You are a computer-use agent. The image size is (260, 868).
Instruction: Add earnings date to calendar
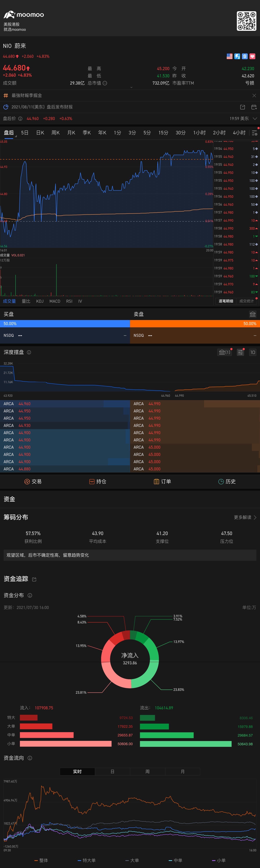point(254,107)
